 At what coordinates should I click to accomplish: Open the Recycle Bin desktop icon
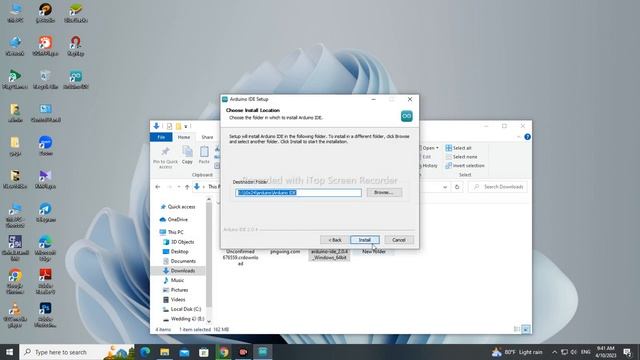click(45, 79)
